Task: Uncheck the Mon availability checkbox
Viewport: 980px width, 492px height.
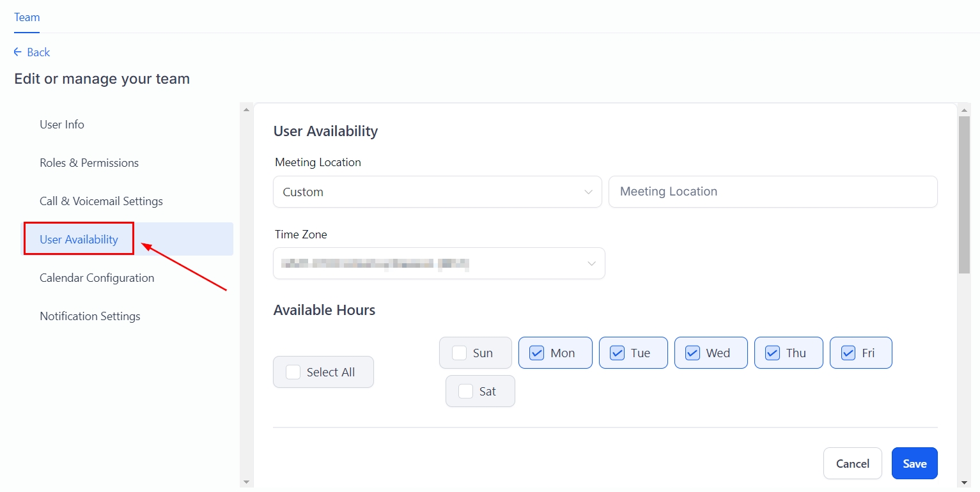Action: [537, 353]
